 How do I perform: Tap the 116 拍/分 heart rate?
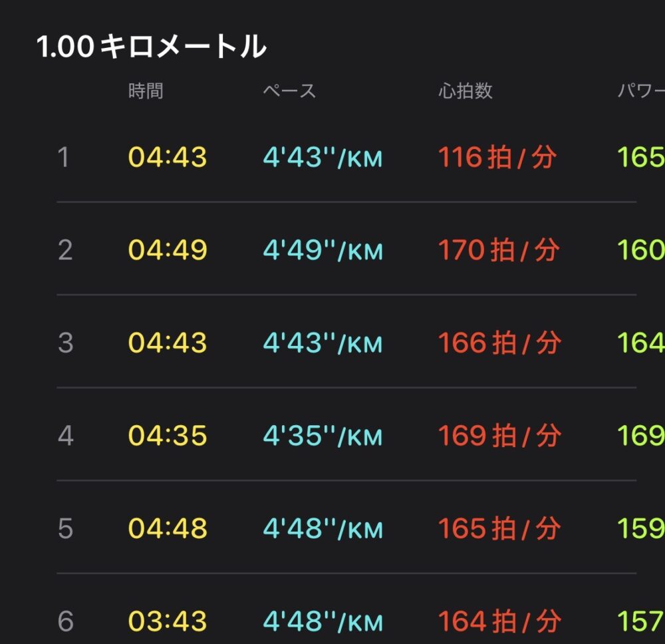(x=497, y=158)
